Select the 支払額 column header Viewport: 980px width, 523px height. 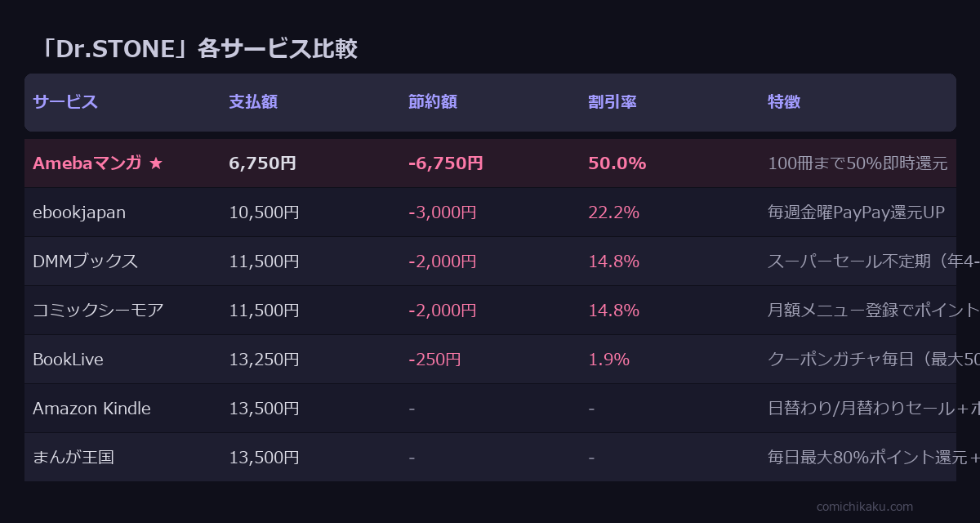(253, 102)
